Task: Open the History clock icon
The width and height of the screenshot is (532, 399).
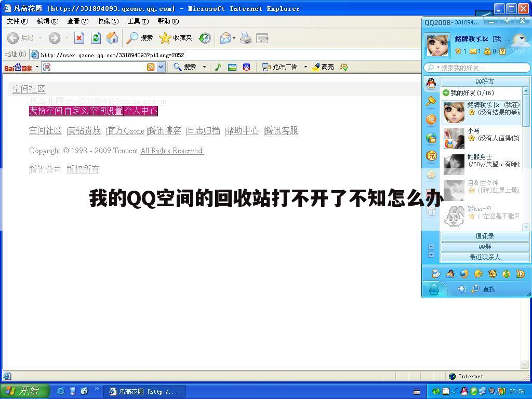Action: 205,38
